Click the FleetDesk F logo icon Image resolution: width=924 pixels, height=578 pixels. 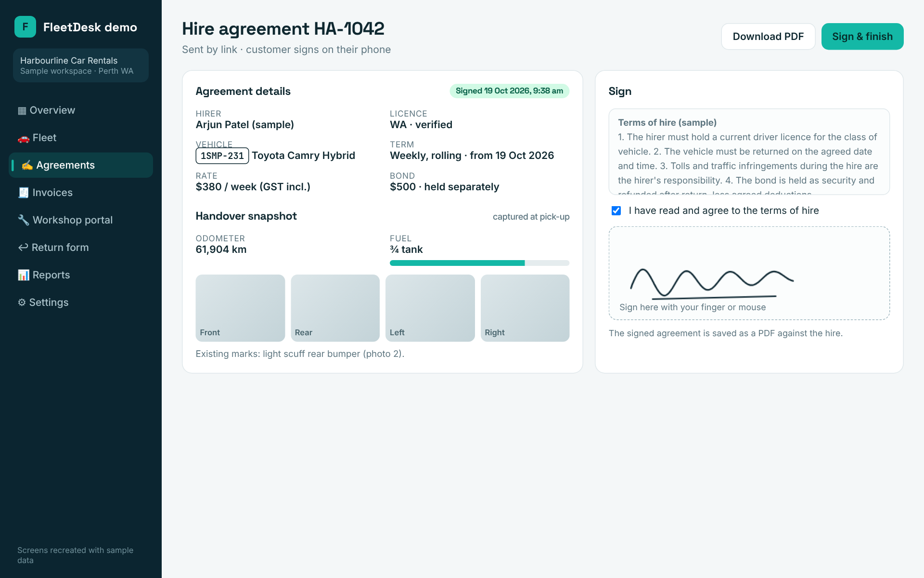pos(25,27)
